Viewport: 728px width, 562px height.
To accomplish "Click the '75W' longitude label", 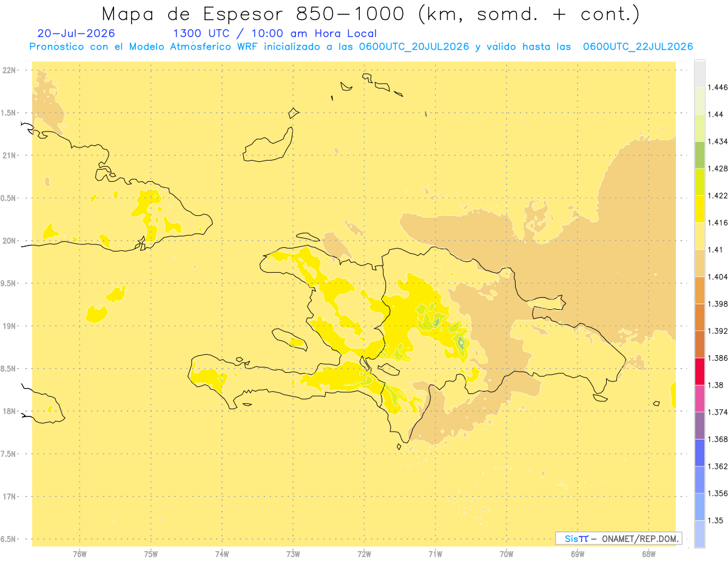I will point(151,554).
